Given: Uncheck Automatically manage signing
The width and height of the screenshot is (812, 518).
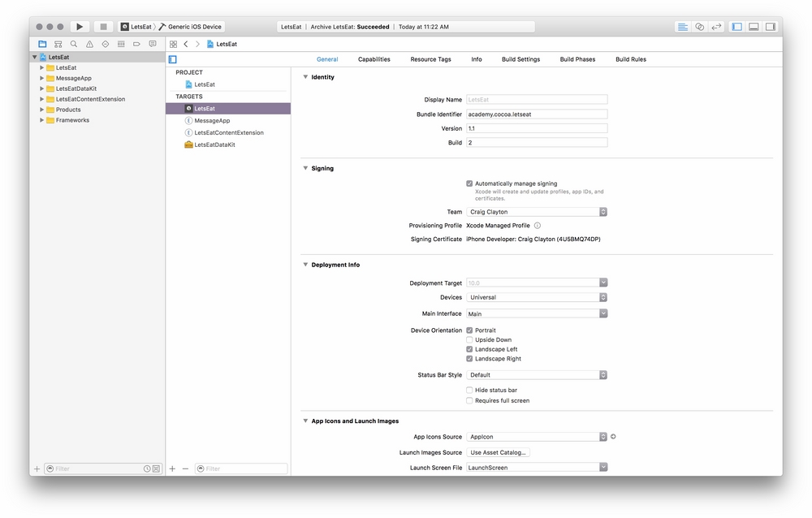Looking at the screenshot, I should click(469, 183).
